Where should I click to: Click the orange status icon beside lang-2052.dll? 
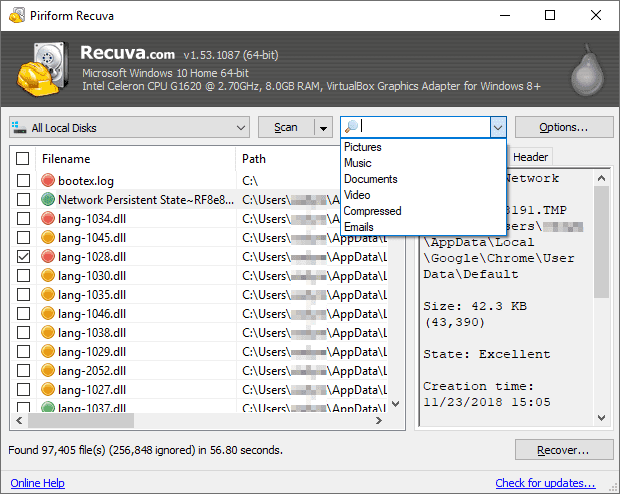coord(48,370)
